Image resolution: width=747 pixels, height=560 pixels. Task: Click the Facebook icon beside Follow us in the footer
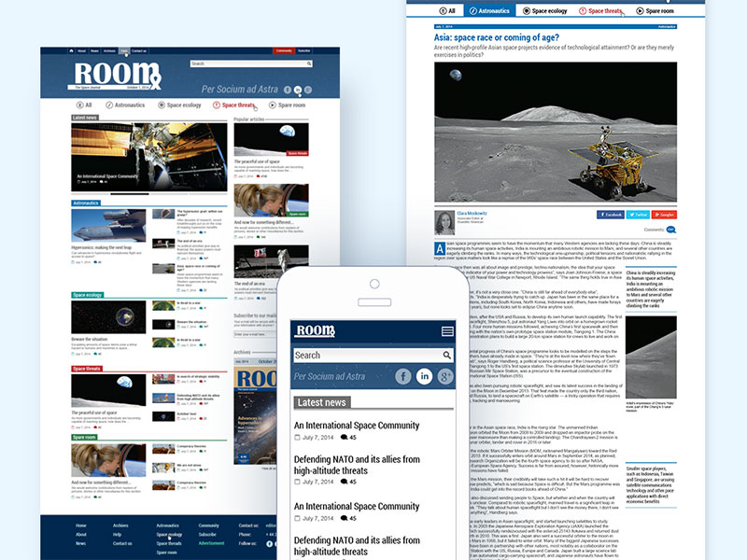(269, 543)
